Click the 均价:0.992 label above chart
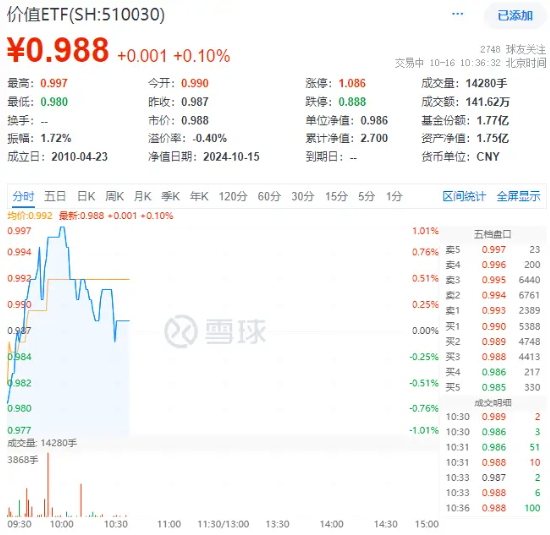 (x=30, y=215)
